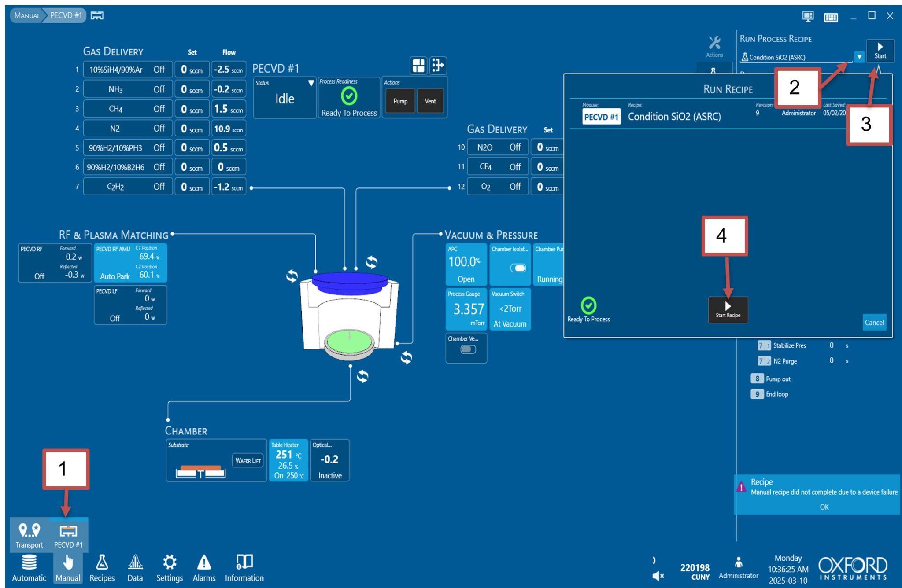The height and width of the screenshot is (588, 902).
Task: Toggle the 90%H2/10%PH3 gas line
Action: coord(128,148)
